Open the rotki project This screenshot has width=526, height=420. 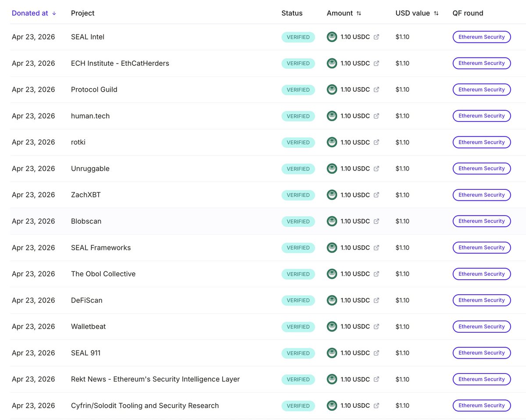[x=78, y=142]
